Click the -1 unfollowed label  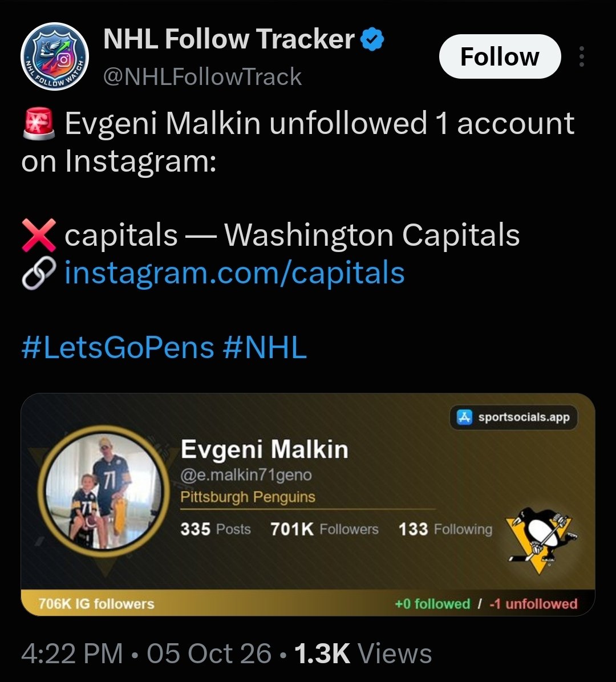[533, 604]
